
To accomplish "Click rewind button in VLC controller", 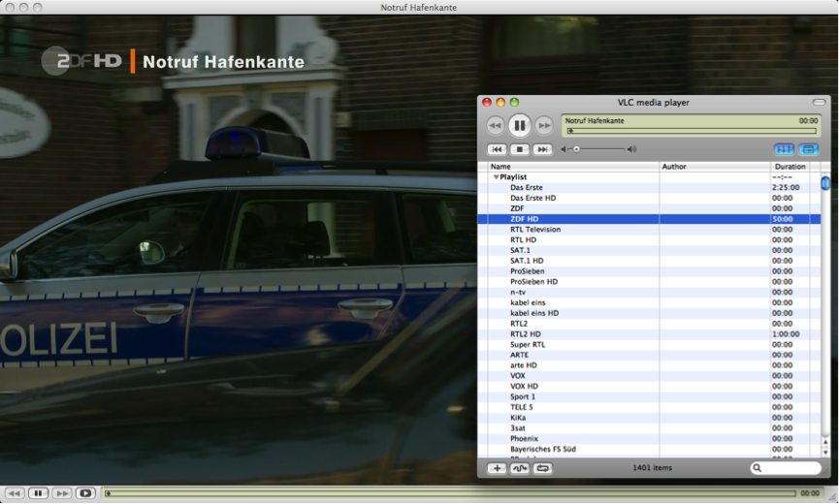I will [495, 126].
